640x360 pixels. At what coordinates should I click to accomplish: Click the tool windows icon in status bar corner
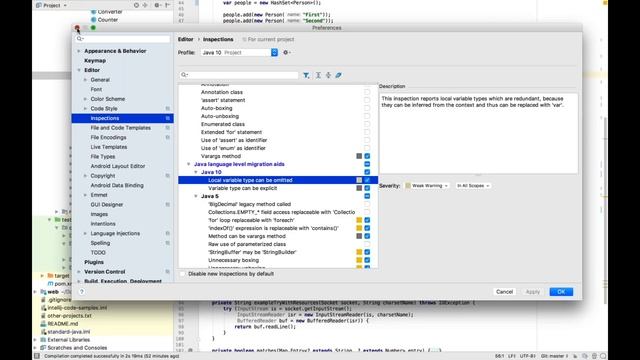pyautogui.click(x=37, y=356)
